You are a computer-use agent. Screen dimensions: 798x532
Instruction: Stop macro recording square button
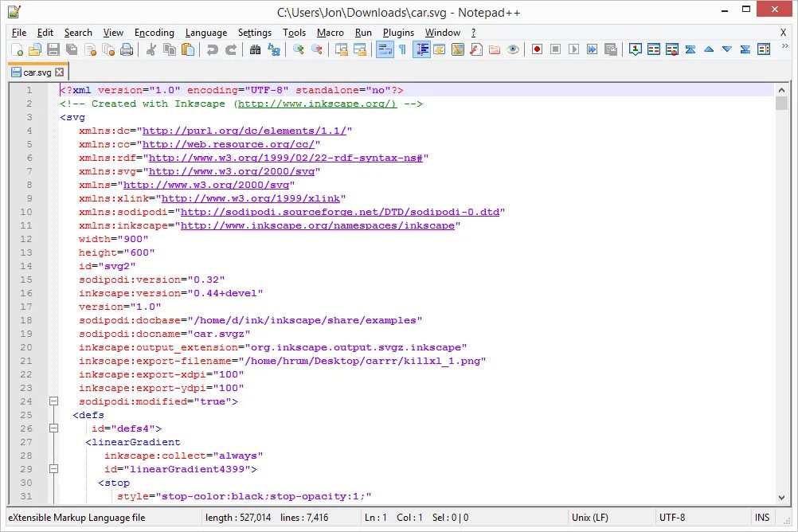click(x=555, y=49)
